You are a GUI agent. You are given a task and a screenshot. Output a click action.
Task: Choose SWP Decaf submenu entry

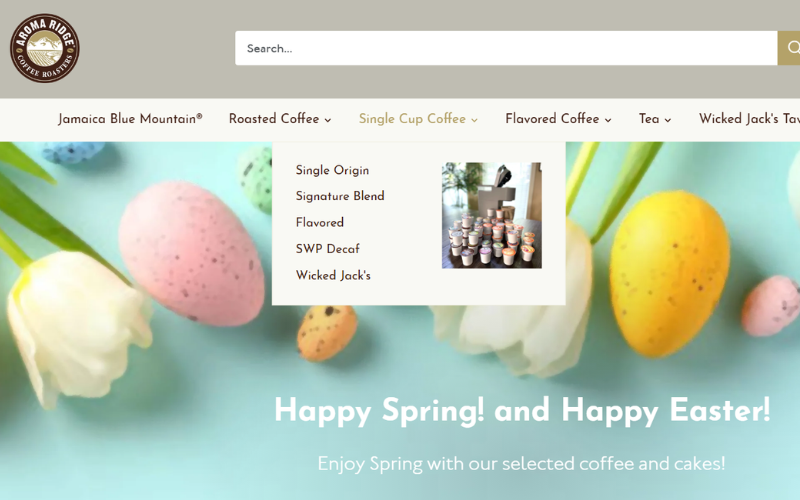[328, 249]
